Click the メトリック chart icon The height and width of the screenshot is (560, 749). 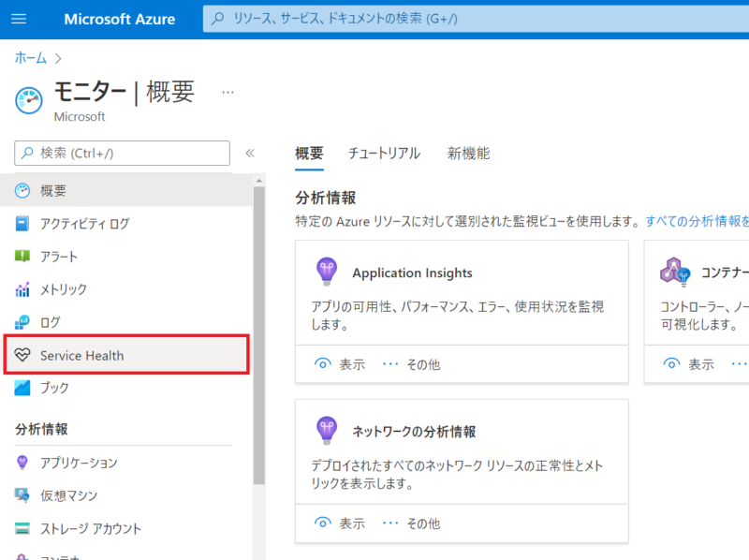coord(22,289)
